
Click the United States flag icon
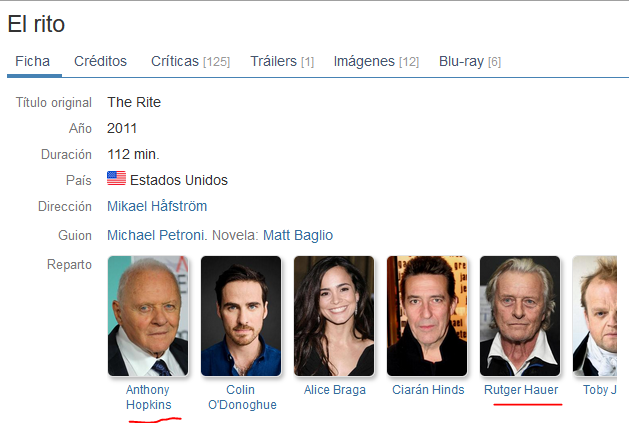[x=116, y=180]
